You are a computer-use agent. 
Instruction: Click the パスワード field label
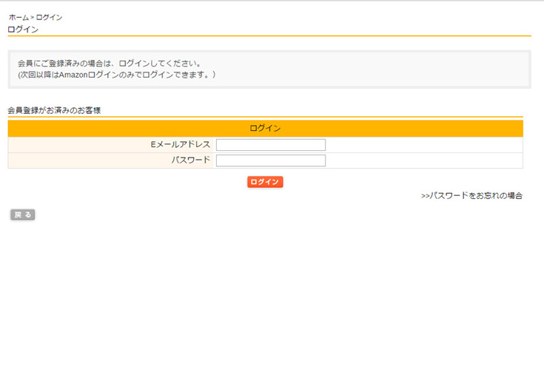coord(191,160)
